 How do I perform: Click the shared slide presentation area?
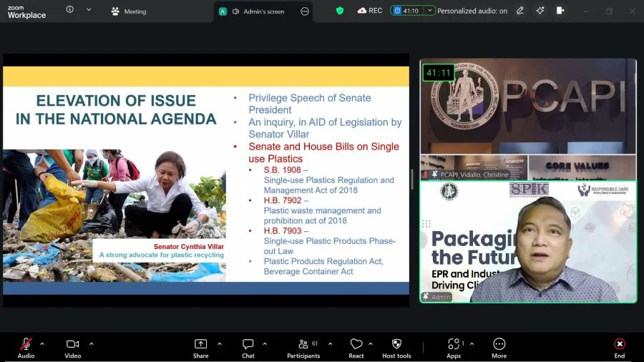[x=206, y=180]
